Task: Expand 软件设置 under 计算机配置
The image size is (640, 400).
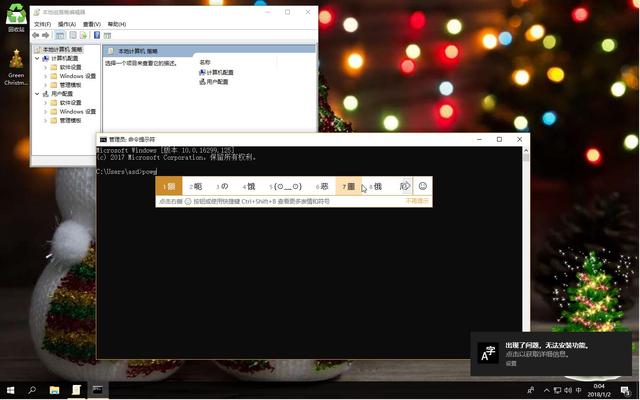Action: tap(45, 67)
